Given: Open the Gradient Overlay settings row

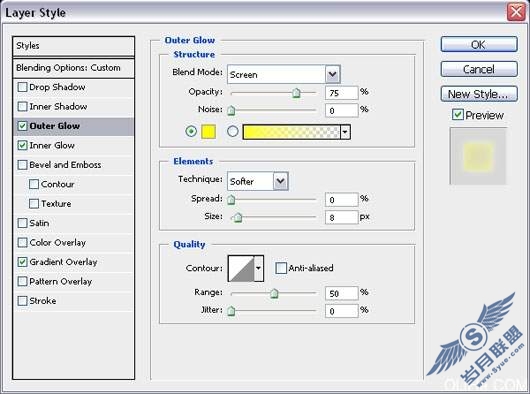Looking at the screenshot, I should (73, 262).
